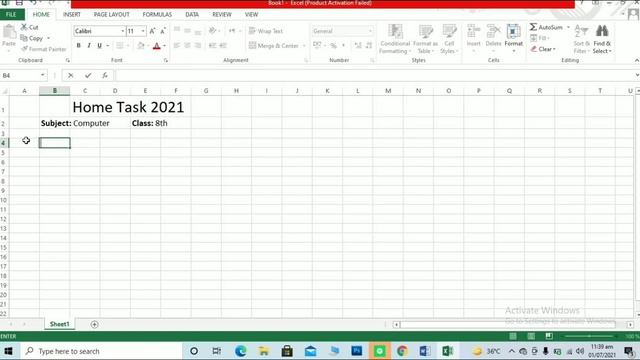Click the Paste icon in Clipboard
The image size is (640, 360).
(9, 32)
